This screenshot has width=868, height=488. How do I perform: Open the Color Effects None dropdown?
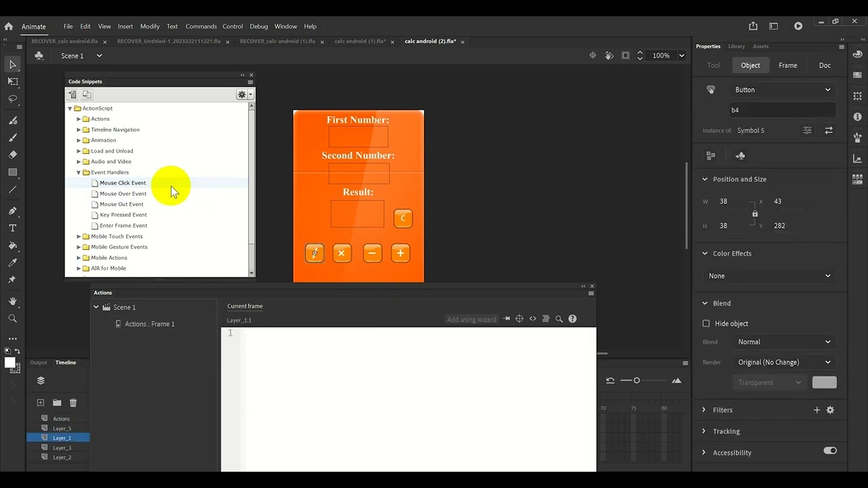770,276
